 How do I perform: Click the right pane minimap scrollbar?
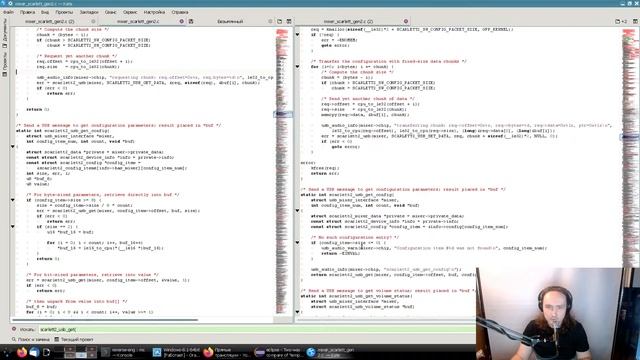(630, 147)
